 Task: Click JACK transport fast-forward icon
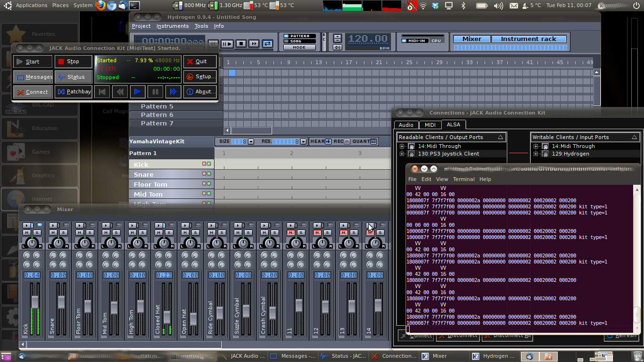click(173, 92)
